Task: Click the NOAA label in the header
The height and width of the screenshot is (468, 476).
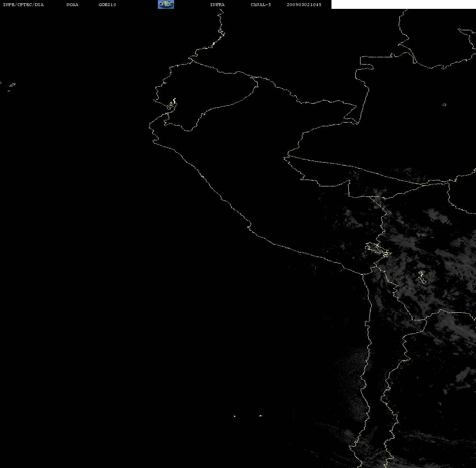Action: pos(72,4)
